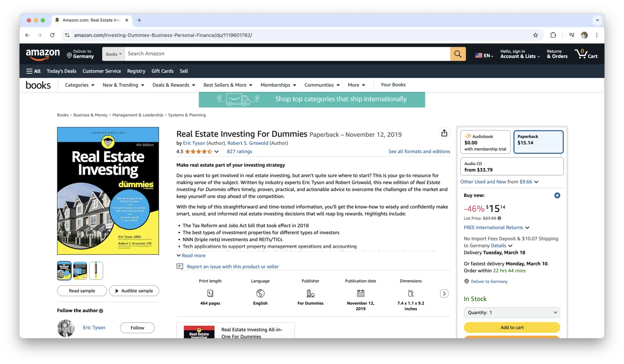624x364 pixels.
Task: Expand the Communities menu
Action: tap(322, 85)
